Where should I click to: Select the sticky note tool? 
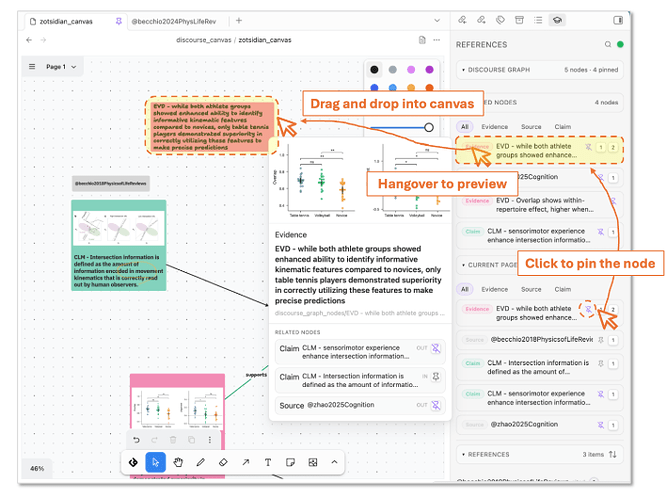(x=291, y=462)
